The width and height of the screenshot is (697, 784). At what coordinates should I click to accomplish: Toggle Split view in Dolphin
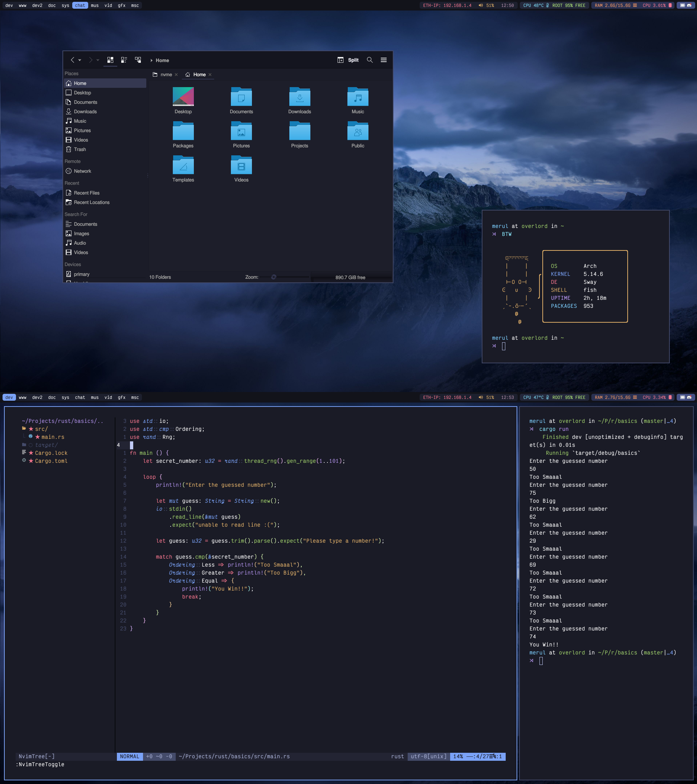tap(348, 60)
